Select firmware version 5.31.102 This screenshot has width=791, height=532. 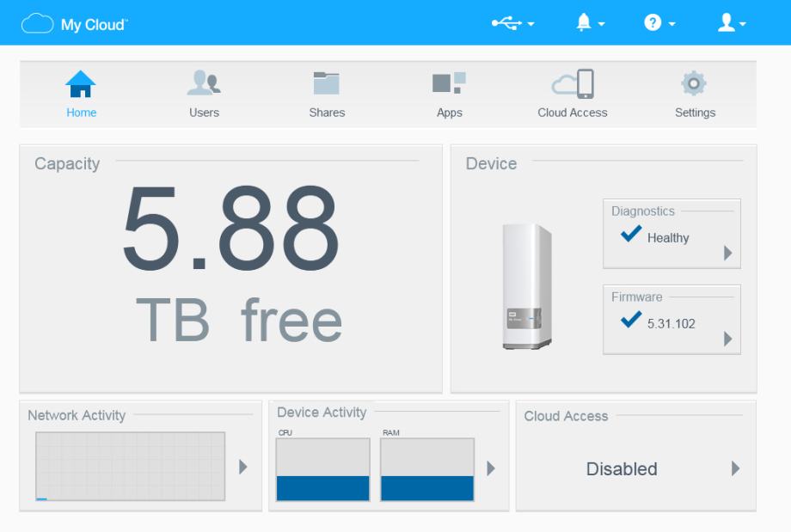(x=671, y=324)
